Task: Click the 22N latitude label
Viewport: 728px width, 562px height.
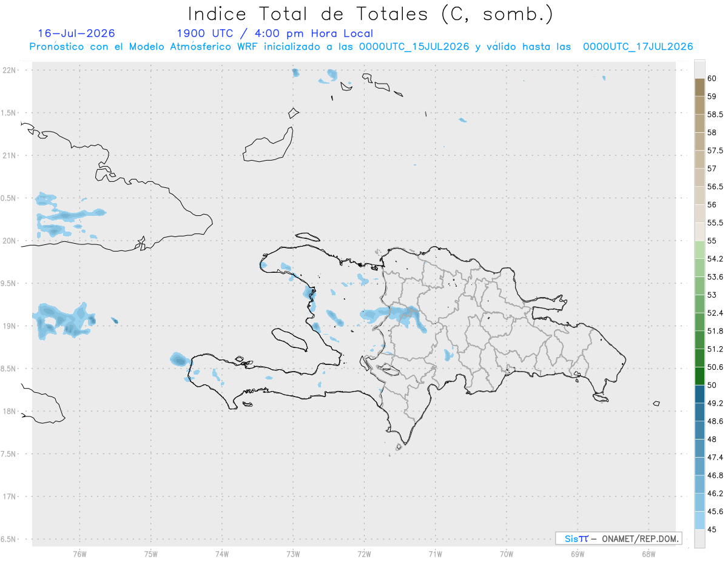Action: click(10, 70)
